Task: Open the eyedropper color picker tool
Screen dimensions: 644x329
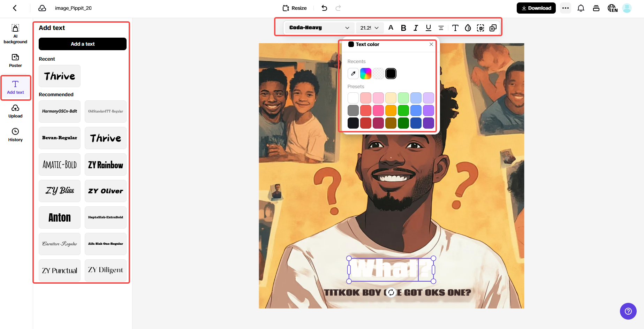Action: point(353,73)
